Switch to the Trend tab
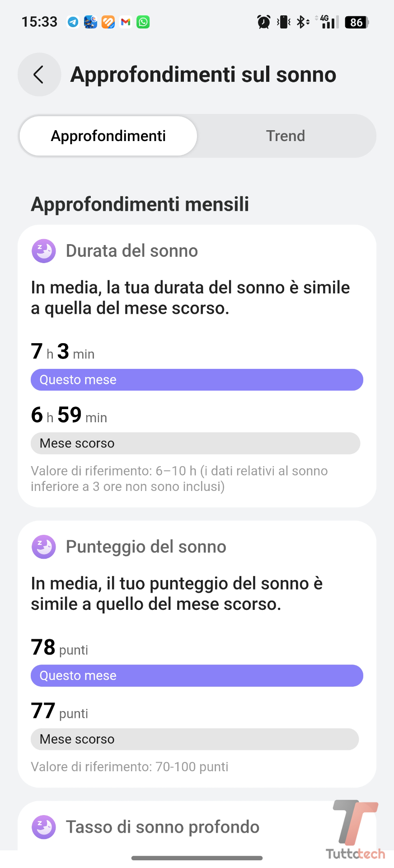The width and height of the screenshot is (394, 868). click(285, 136)
